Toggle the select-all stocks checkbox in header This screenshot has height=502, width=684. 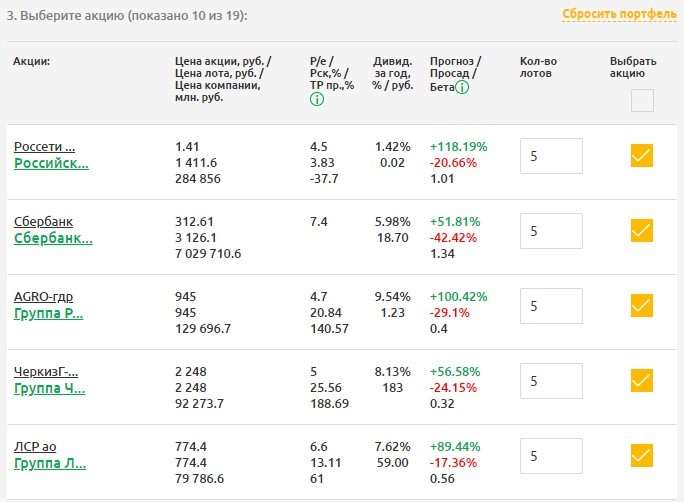pos(642,100)
